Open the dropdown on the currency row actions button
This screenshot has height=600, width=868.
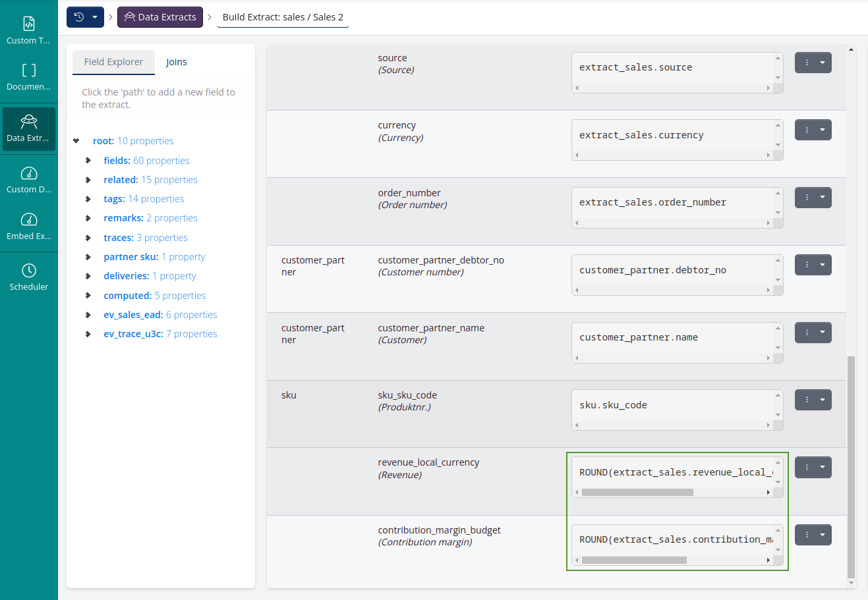(x=821, y=130)
